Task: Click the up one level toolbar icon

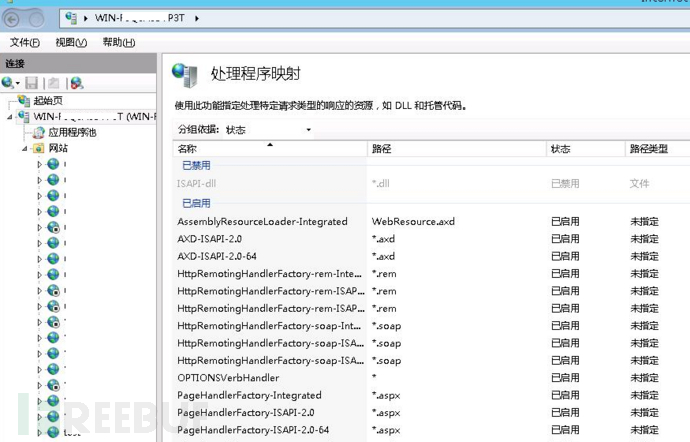Action: click(54, 83)
